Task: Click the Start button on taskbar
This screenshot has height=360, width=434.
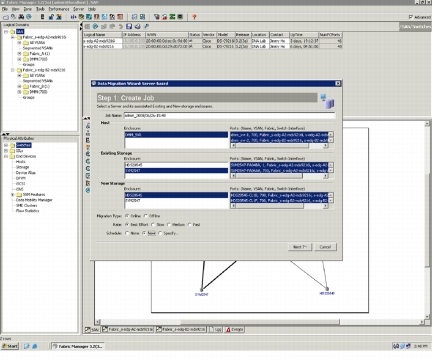Action: tap(10, 346)
